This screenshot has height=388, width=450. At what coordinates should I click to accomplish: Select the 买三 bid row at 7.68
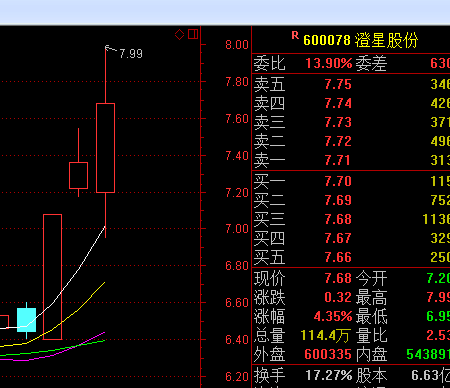coord(351,219)
